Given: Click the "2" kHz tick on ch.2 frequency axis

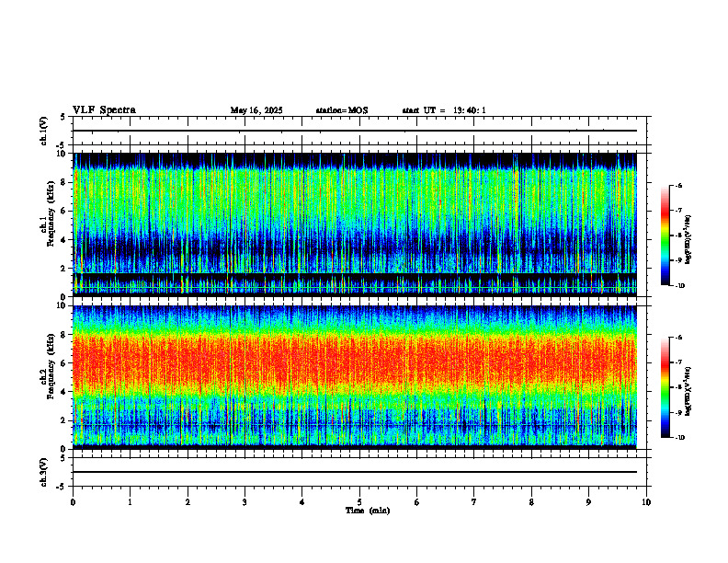Looking at the screenshot, I should [x=64, y=420].
